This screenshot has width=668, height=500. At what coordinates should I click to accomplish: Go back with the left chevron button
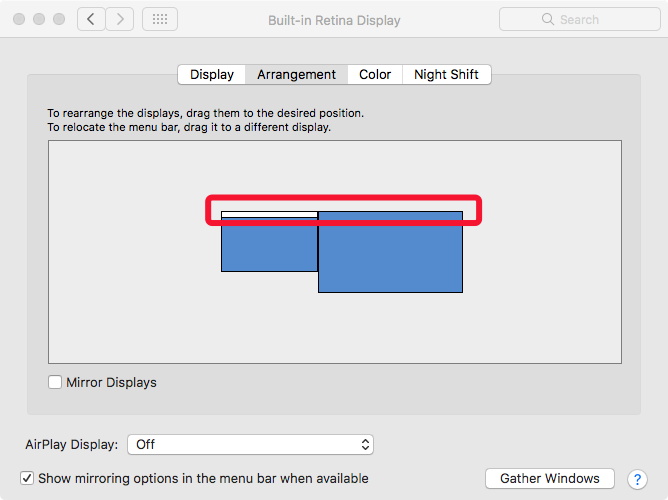pyautogui.click(x=91, y=19)
